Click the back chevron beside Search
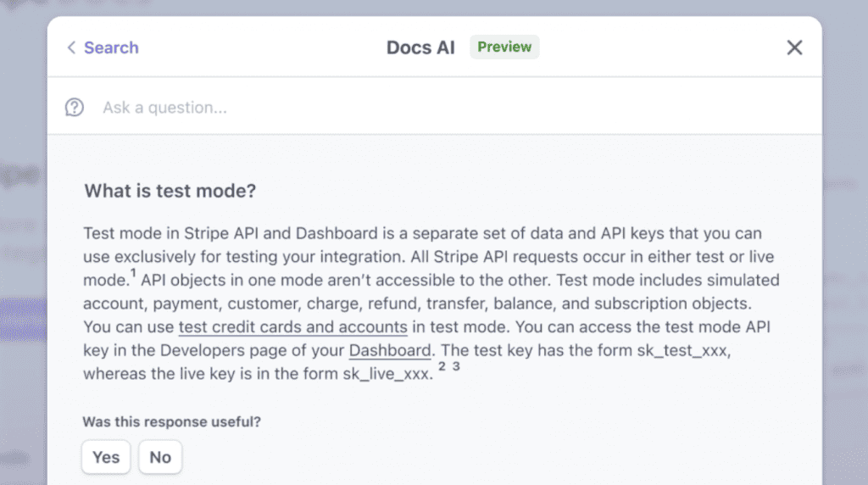This screenshot has width=868, height=485. tap(71, 47)
